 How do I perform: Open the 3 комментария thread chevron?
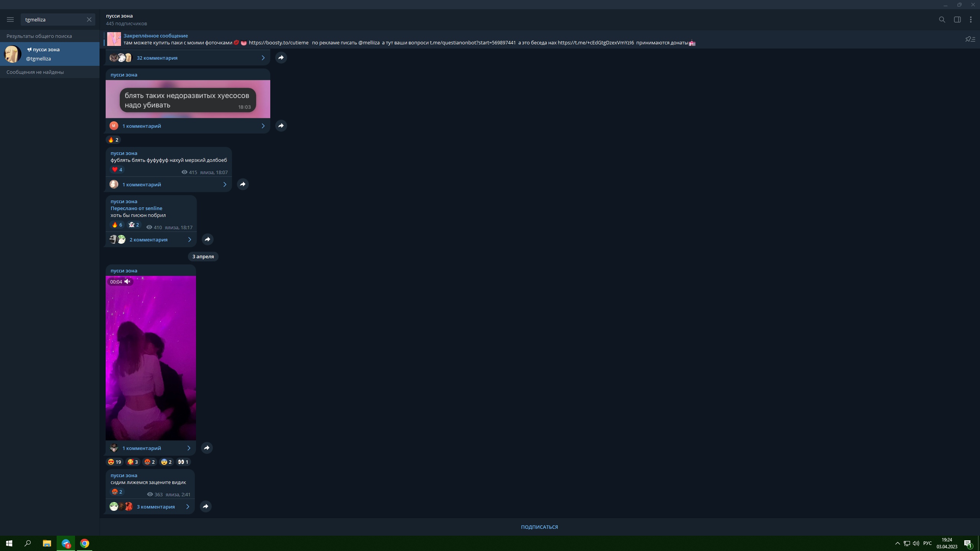coord(188,507)
